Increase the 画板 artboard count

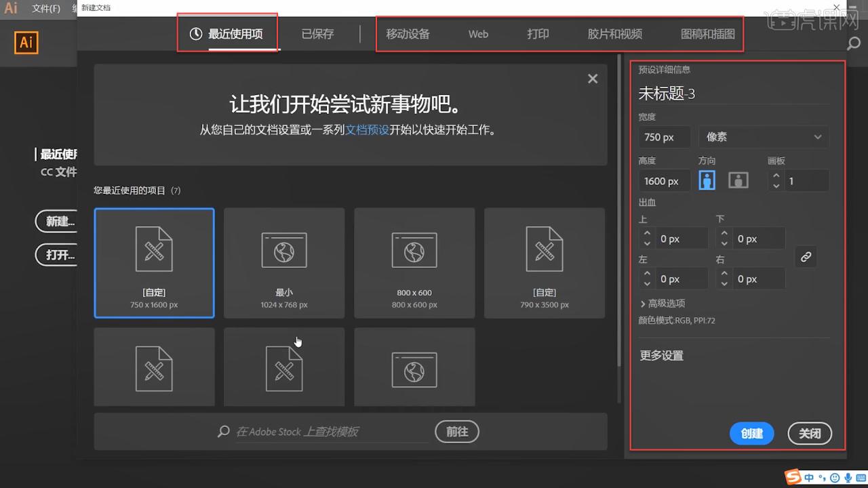point(776,176)
